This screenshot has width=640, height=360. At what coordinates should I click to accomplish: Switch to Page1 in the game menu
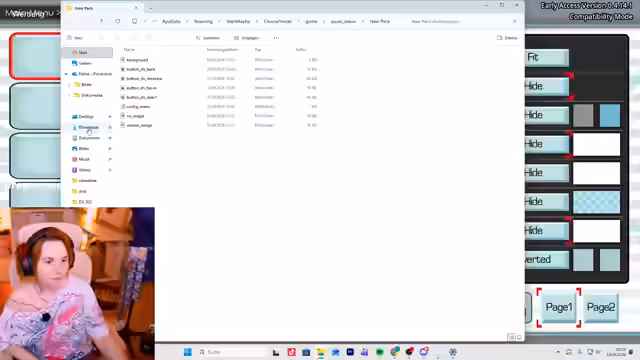click(559, 307)
